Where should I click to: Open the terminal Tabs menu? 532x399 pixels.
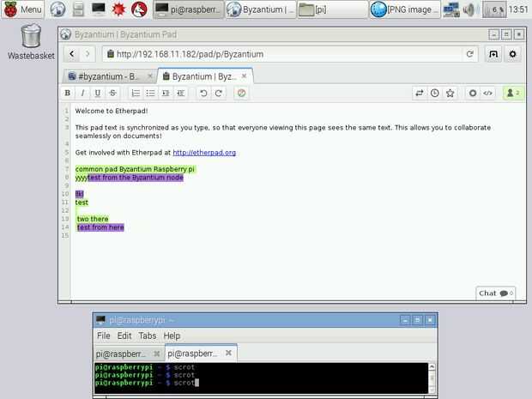148,336
